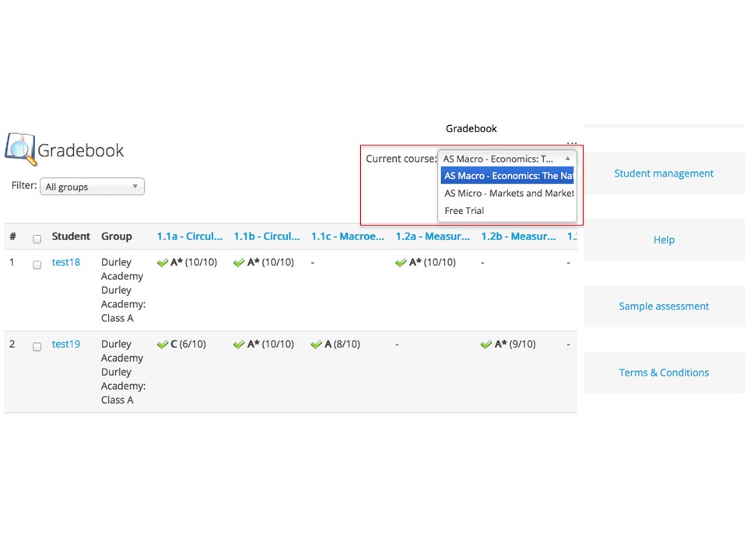Image resolution: width=747 pixels, height=560 pixels.
Task: Choose Free Trial course option
Action: (507, 211)
